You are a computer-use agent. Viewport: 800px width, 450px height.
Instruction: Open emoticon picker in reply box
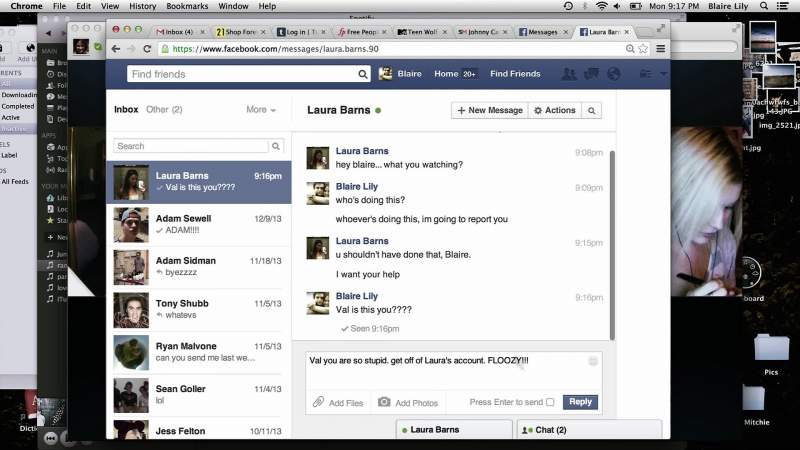point(593,361)
